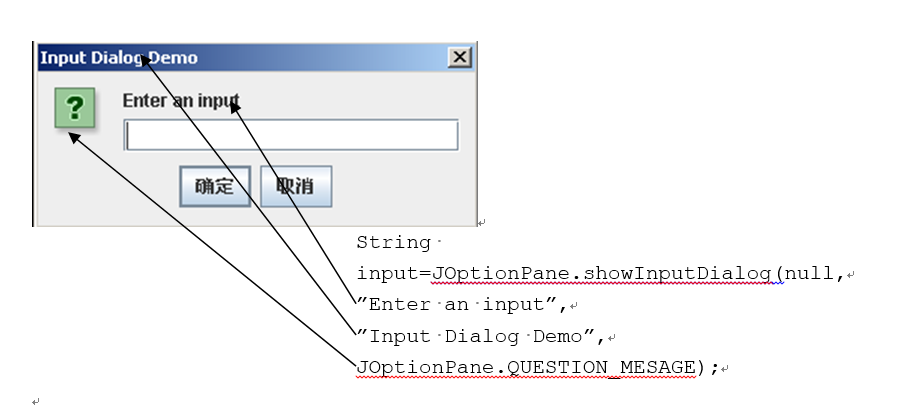This screenshot has width=906, height=416.
Task: Click the "Input Dialog Demo" string literal in the code
Action: [x=475, y=336]
